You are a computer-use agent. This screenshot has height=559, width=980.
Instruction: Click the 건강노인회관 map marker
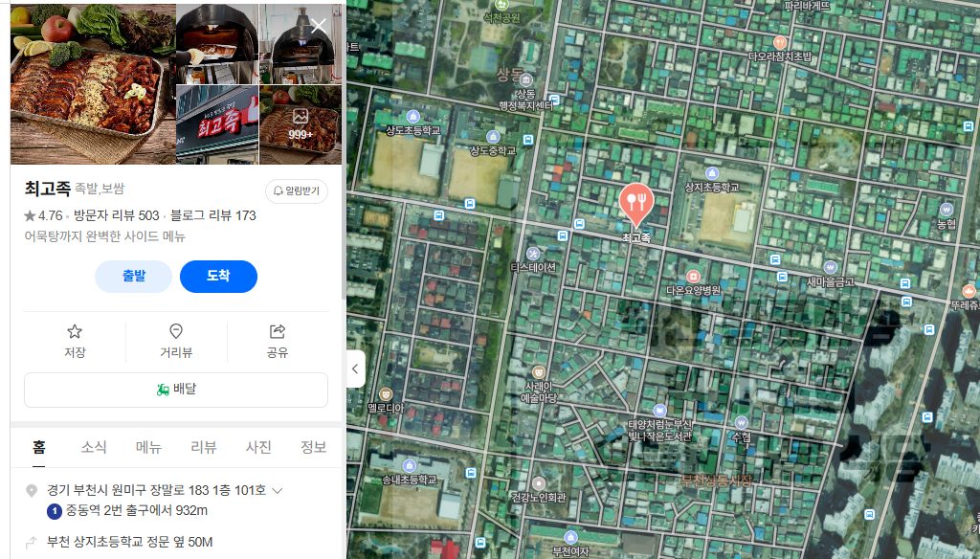pyautogui.click(x=538, y=483)
